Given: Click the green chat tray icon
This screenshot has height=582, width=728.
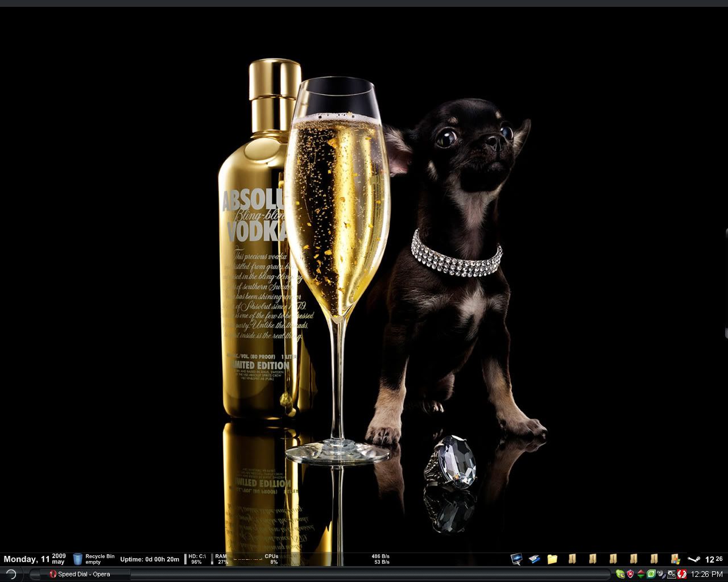Looking at the screenshot, I should pos(620,574).
